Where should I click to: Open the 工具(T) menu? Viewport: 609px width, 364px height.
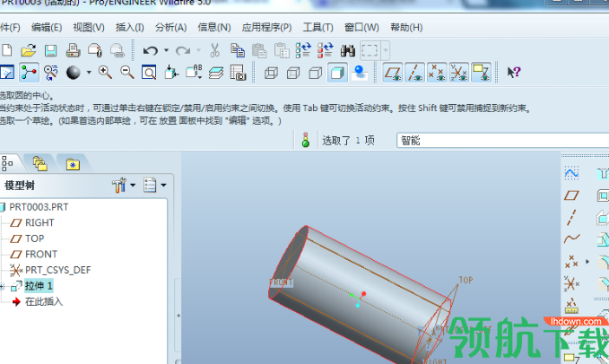(x=318, y=27)
